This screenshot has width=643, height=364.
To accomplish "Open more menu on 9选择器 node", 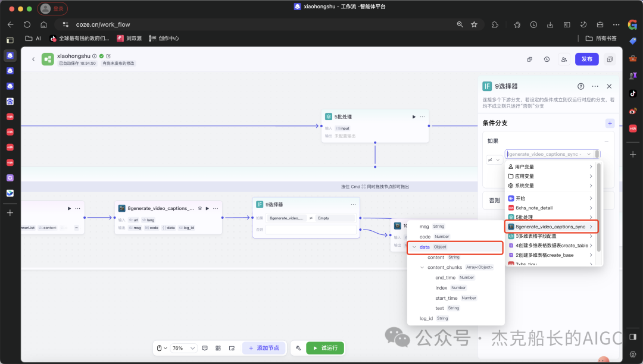I will coord(353,205).
